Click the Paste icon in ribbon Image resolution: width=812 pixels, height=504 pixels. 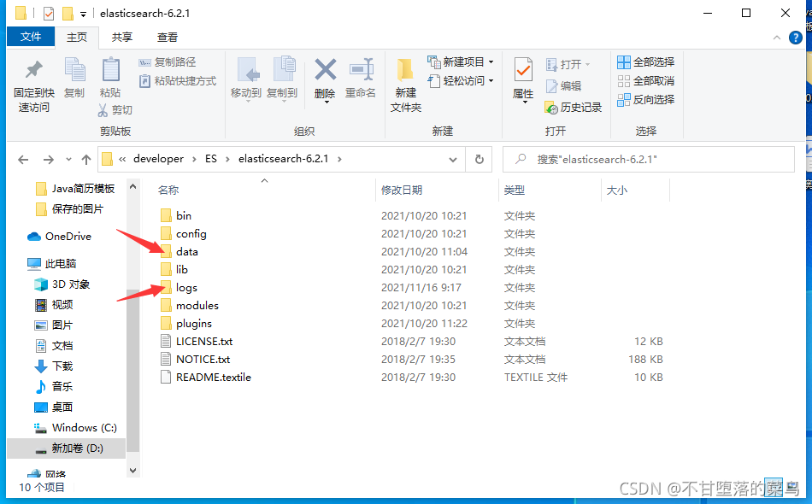pyautogui.click(x=110, y=70)
